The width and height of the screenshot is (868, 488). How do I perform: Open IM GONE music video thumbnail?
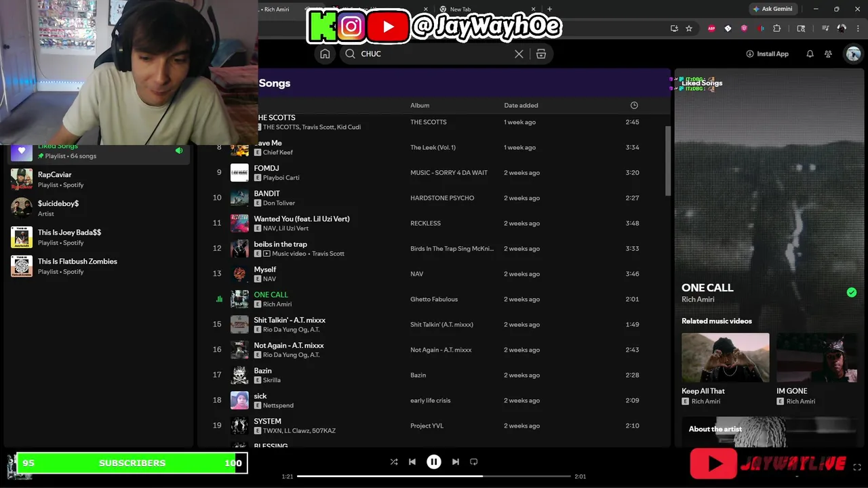(816, 357)
